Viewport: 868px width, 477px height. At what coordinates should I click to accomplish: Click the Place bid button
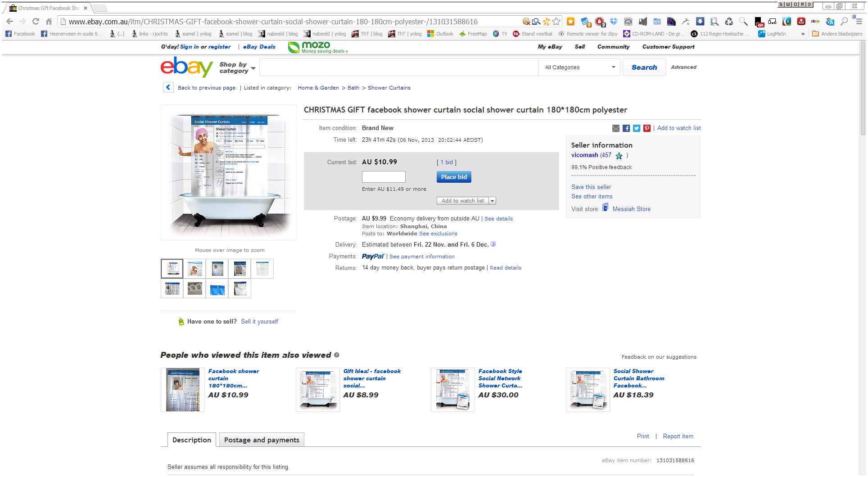[x=454, y=177]
